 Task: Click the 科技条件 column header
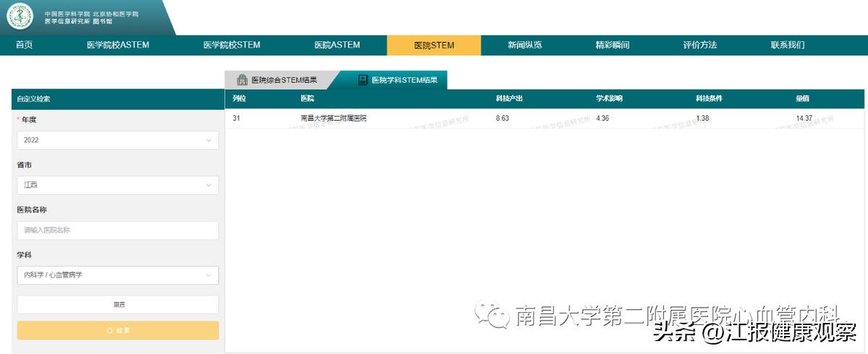[x=709, y=98]
